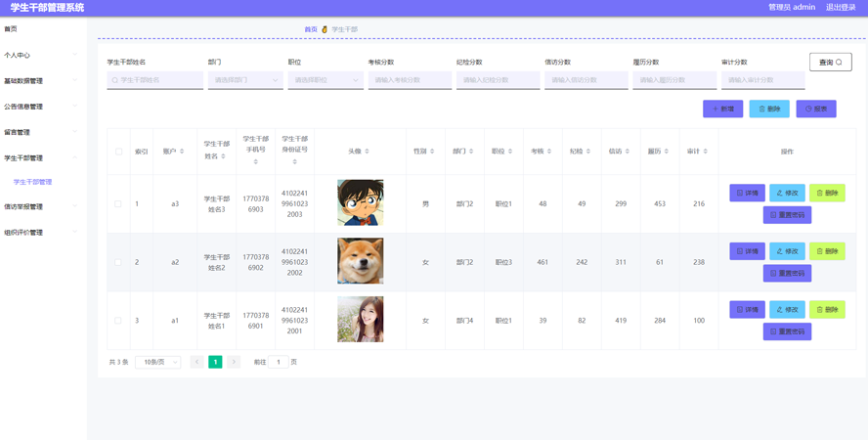Open the 部门 filter dropdown

(x=245, y=80)
